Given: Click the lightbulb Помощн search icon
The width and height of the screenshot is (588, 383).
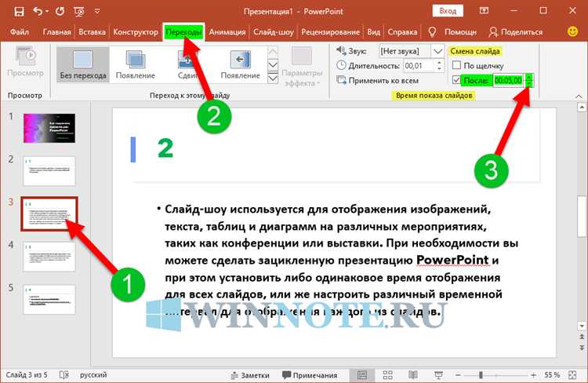Looking at the screenshot, I should [432, 32].
